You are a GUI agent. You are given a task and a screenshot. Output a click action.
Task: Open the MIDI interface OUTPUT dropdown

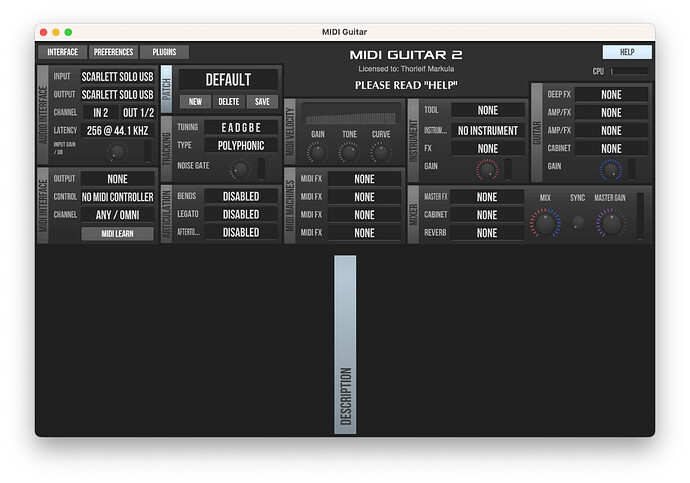pyautogui.click(x=117, y=179)
